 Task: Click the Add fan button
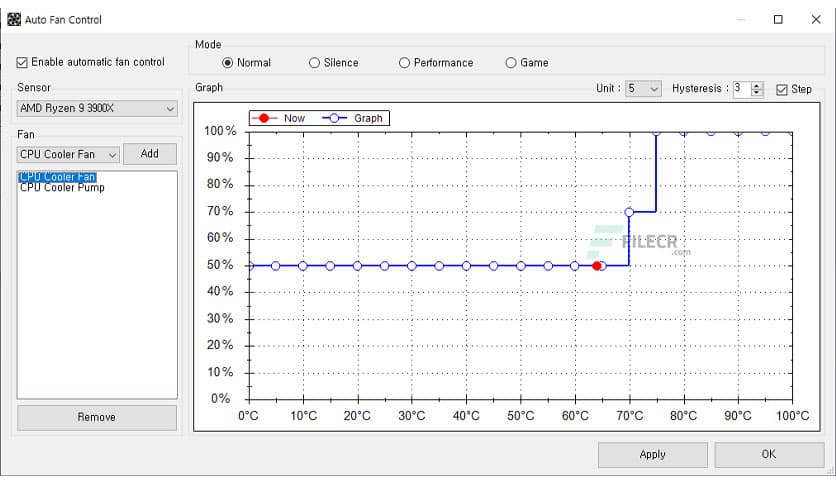tap(150, 154)
